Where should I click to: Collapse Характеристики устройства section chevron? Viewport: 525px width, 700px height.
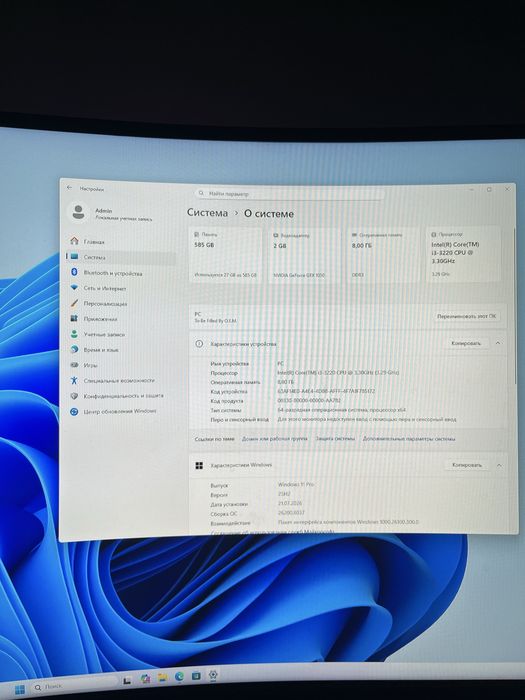(x=498, y=343)
